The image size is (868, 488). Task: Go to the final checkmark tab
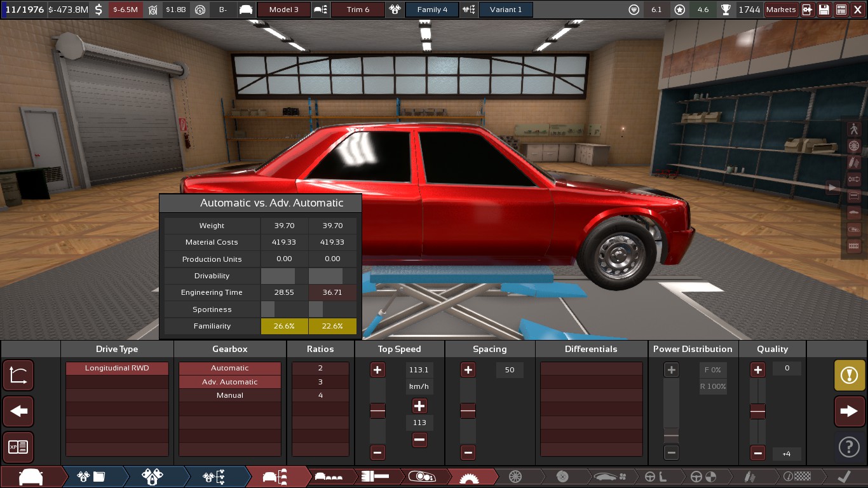(x=844, y=477)
